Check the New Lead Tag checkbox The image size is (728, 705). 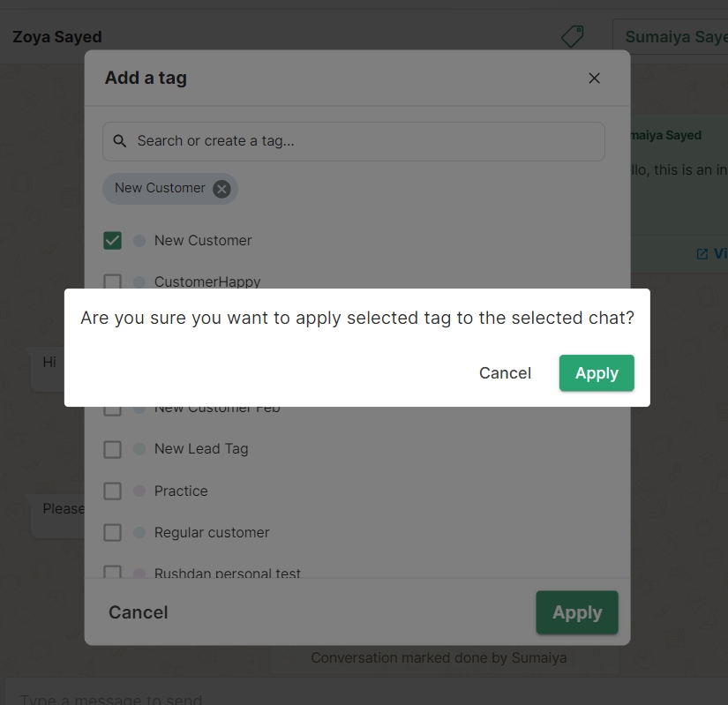tap(112, 449)
